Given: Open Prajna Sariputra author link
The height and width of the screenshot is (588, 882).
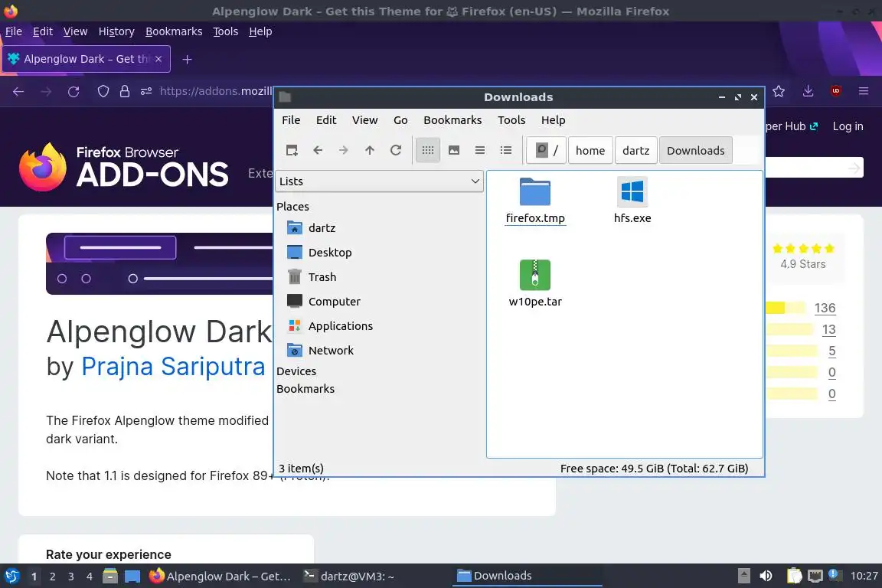Looking at the screenshot, I should [x=173, y=366].
